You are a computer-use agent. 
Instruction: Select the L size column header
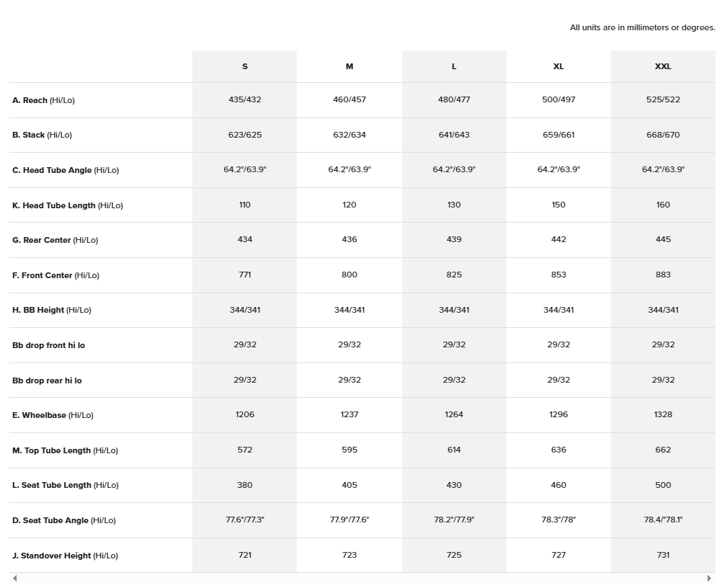tap(454, 66)
